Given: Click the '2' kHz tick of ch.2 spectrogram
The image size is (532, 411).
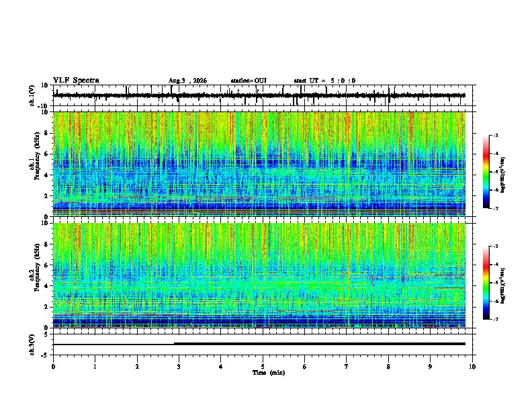Looking at the screenshot, I should 47,307.
